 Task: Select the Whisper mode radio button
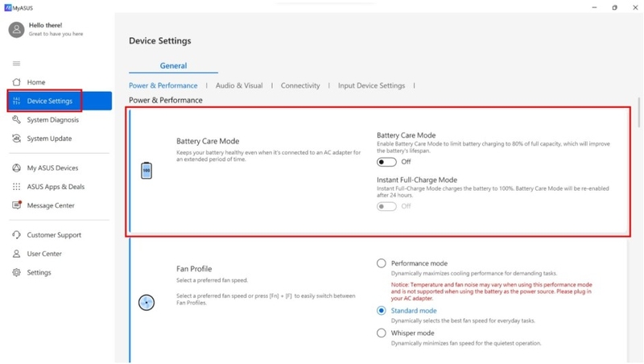pos(381,333)
